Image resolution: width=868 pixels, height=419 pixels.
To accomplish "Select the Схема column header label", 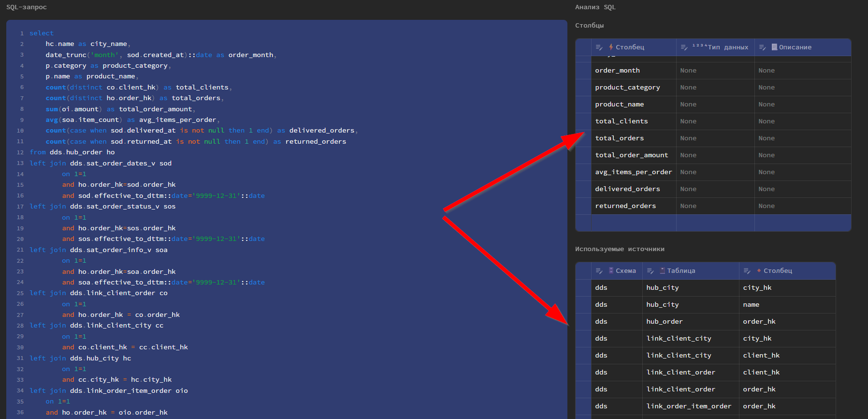I will coord(626,270).
